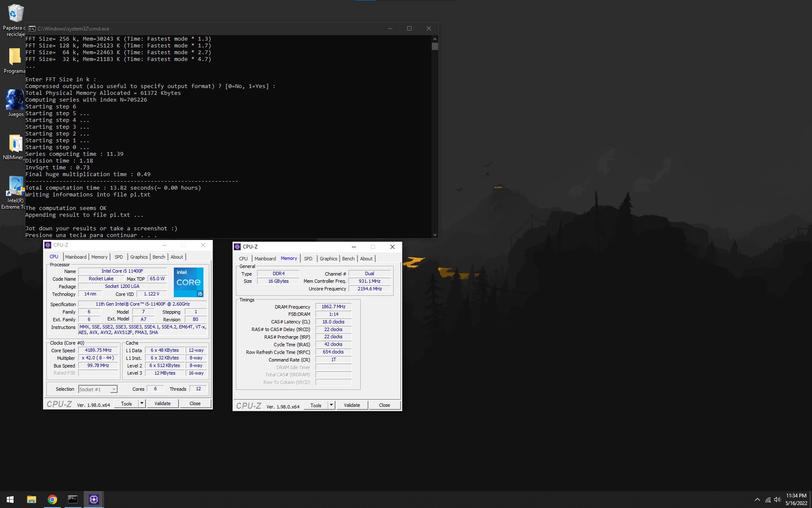This screenshot has height=508, width=812.
Task: Switch to Mainboard tab in Memory CPU-Z window
Action: [265, 259]
